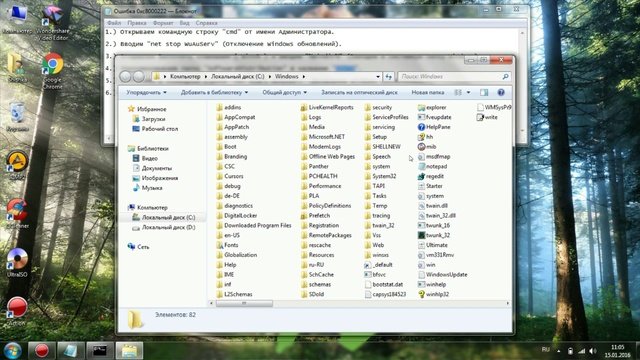Click the Поиск: Windows search field

[x=454, y=76]
